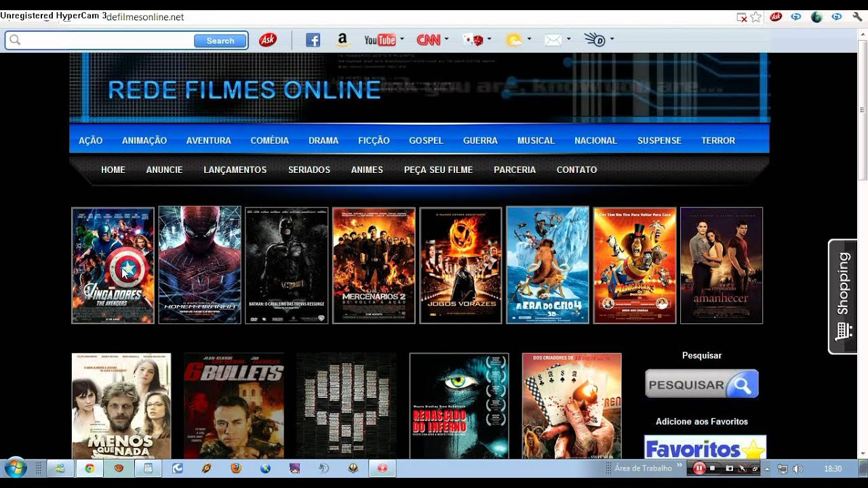Image resolution: width=868 pixels, height=488 pixels.
Task: Open the mail envelope toolbar icon
Action: click(x=553, y=40)
